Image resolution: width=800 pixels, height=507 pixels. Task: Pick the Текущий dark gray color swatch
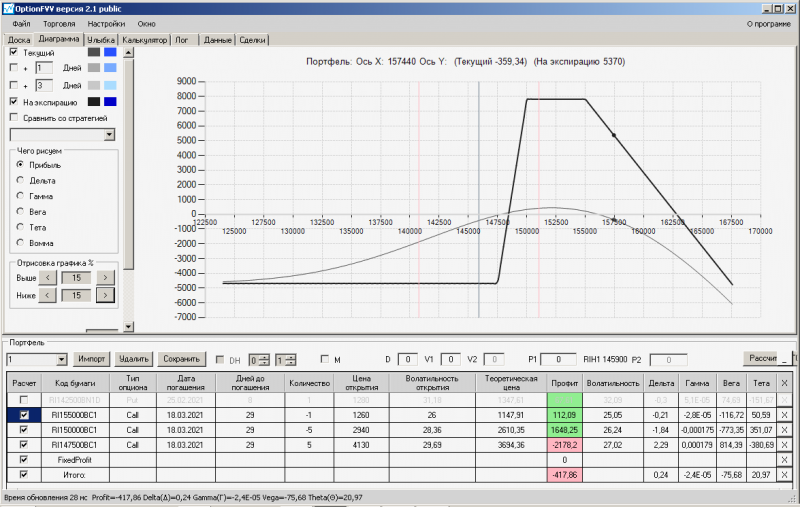pyautogui.click(x=94, y=52)
